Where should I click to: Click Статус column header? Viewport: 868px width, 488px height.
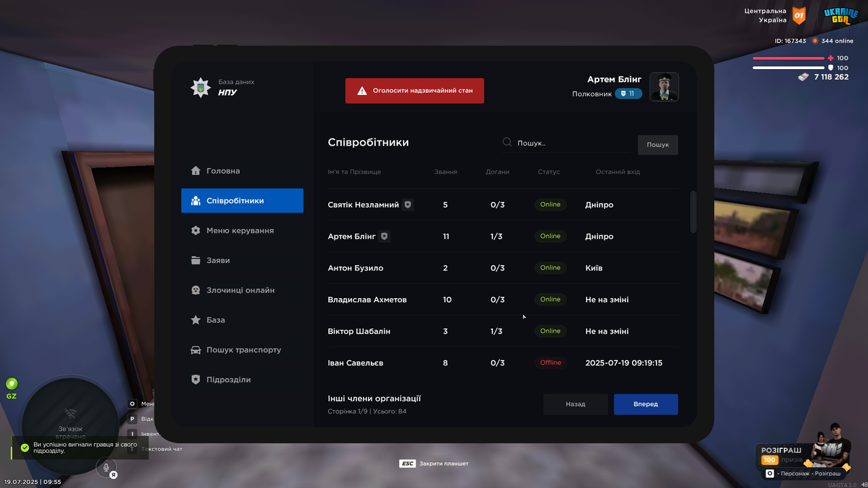click(549, 172)
